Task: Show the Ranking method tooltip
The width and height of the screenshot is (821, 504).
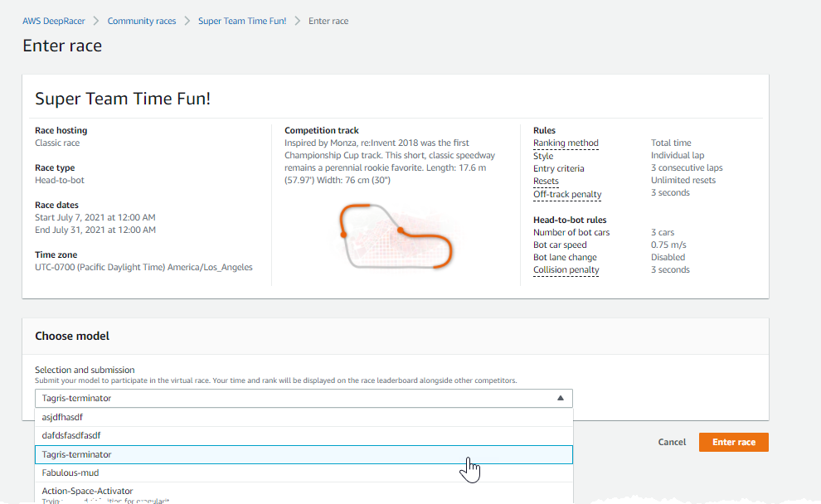Action: [565, 143]
